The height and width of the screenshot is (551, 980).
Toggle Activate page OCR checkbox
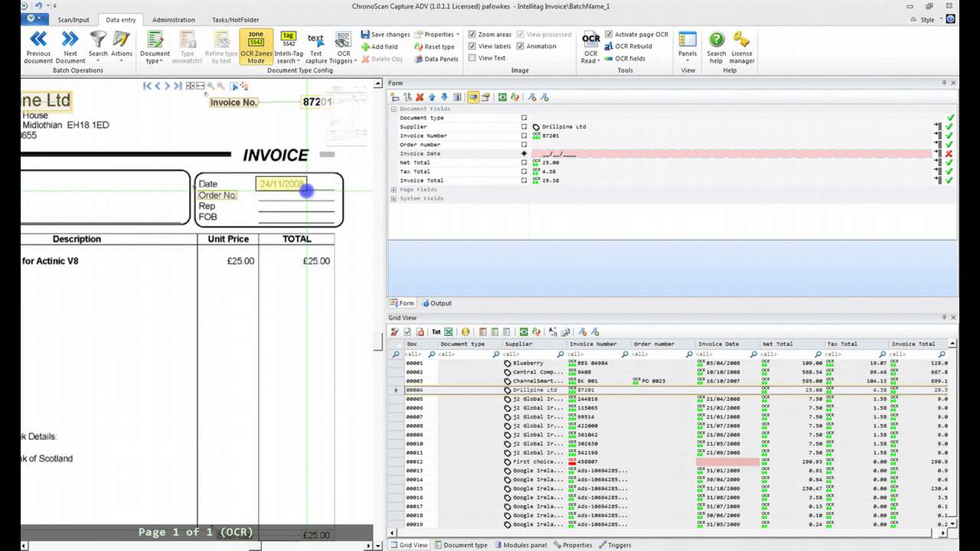[x=609, y=34]
